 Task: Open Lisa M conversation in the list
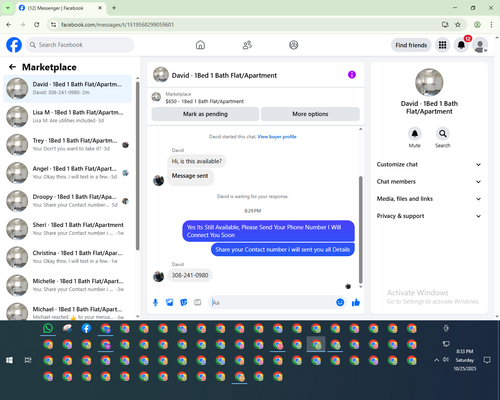67,116
